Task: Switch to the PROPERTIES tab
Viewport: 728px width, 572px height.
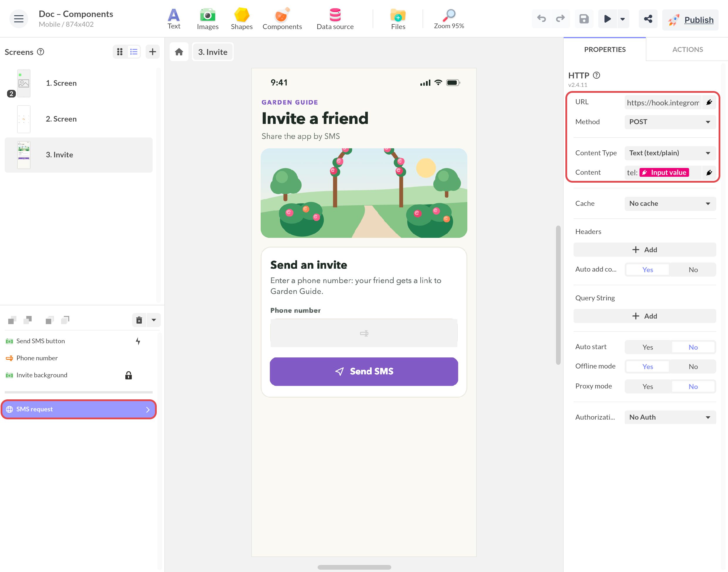Action: 605,50
